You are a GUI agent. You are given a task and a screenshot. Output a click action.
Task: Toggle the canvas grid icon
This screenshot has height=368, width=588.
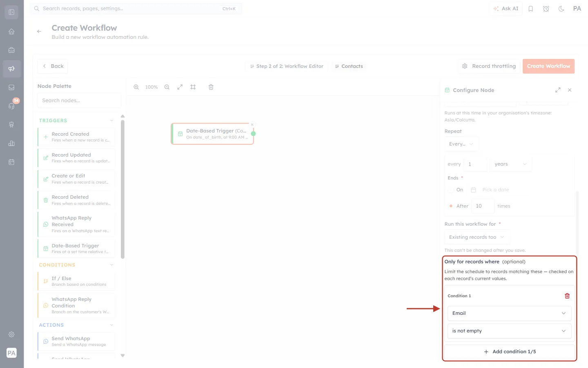(x=193, y=87)
